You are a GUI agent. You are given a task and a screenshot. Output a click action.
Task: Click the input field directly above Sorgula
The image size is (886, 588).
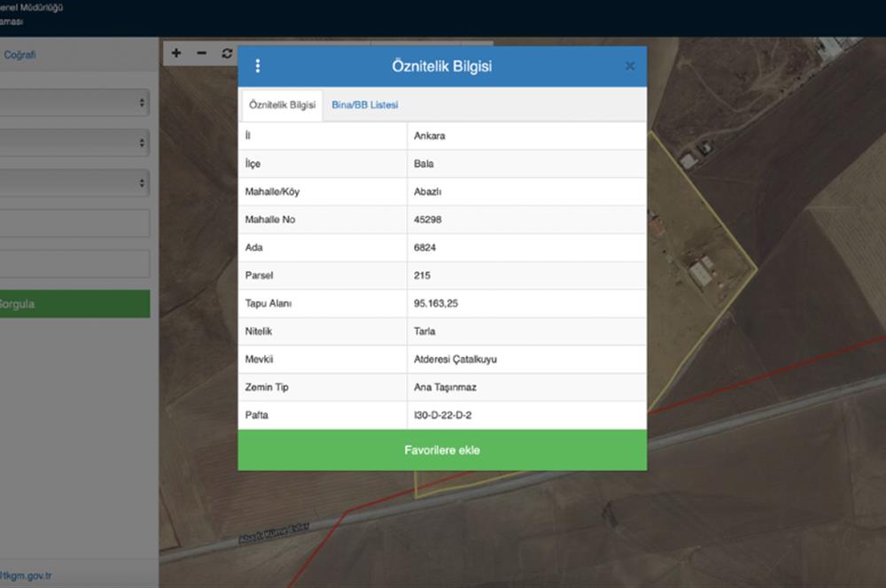pyautogui.click(x=74, y=264)
